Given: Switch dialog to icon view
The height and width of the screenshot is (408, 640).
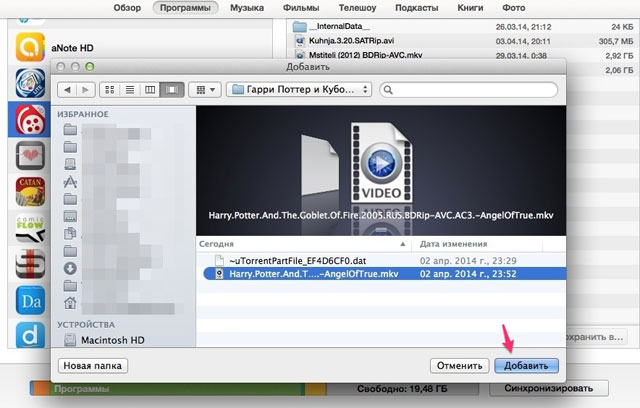Looking at the screenshot, I should click(x=110, y=90).
